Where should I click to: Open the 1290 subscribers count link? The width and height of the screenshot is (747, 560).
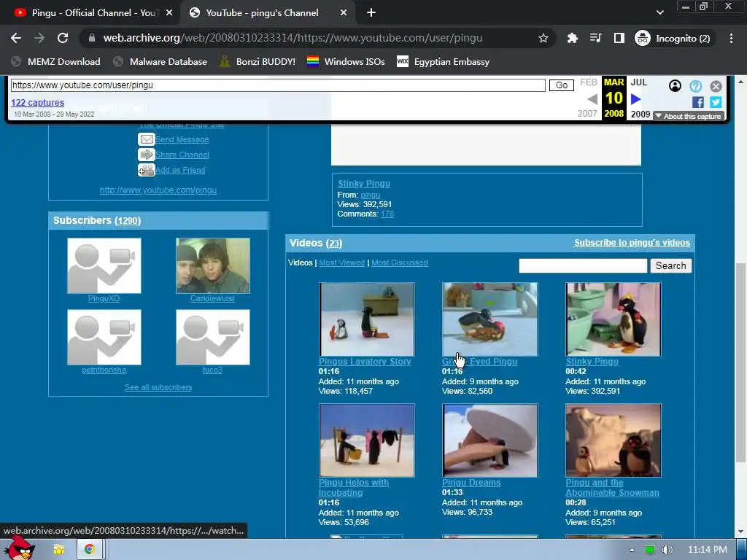coord(127,220)
